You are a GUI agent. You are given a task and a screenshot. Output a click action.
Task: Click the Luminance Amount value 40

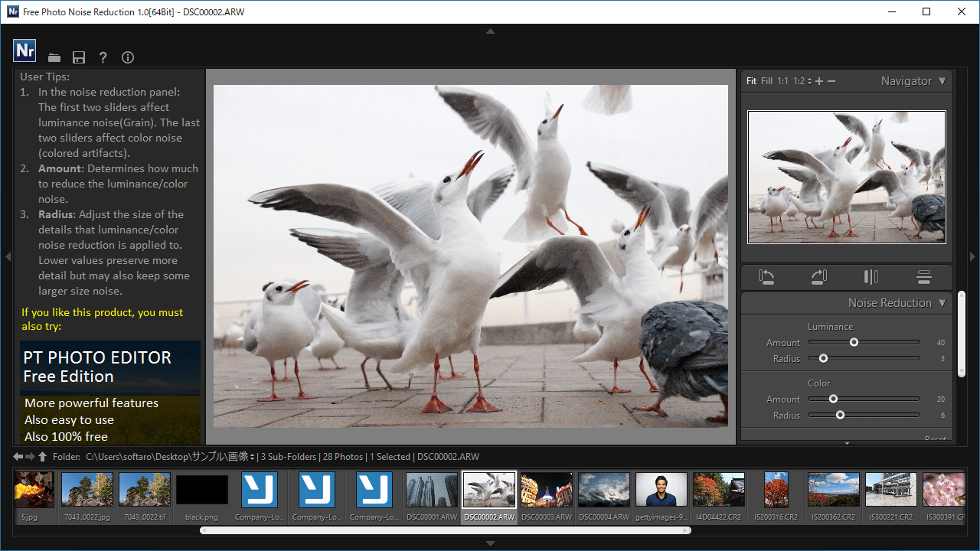[941, 343]
